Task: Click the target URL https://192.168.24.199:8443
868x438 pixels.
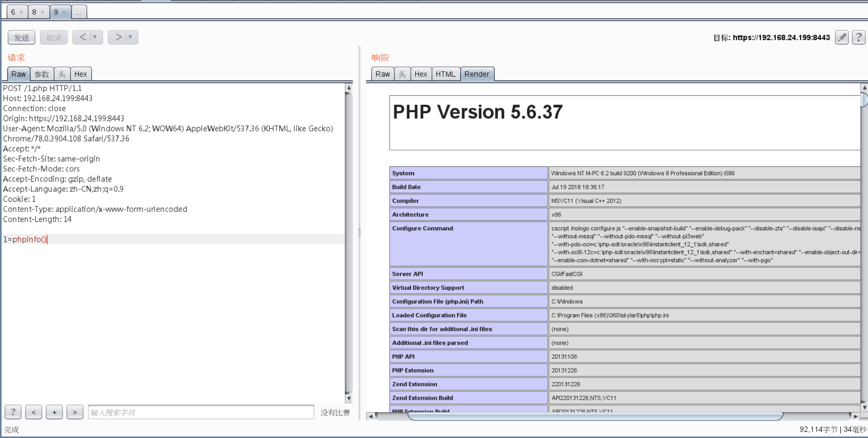Action: [781, 37]
